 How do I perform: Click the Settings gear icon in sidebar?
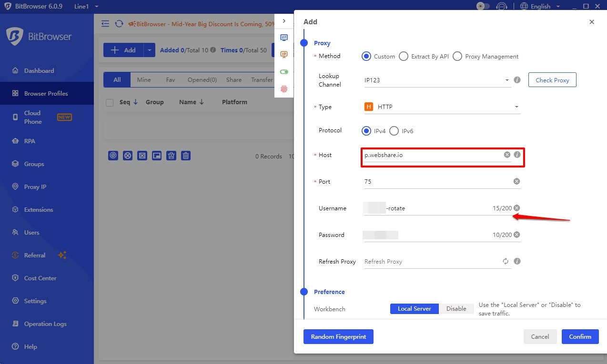[15, 301]
